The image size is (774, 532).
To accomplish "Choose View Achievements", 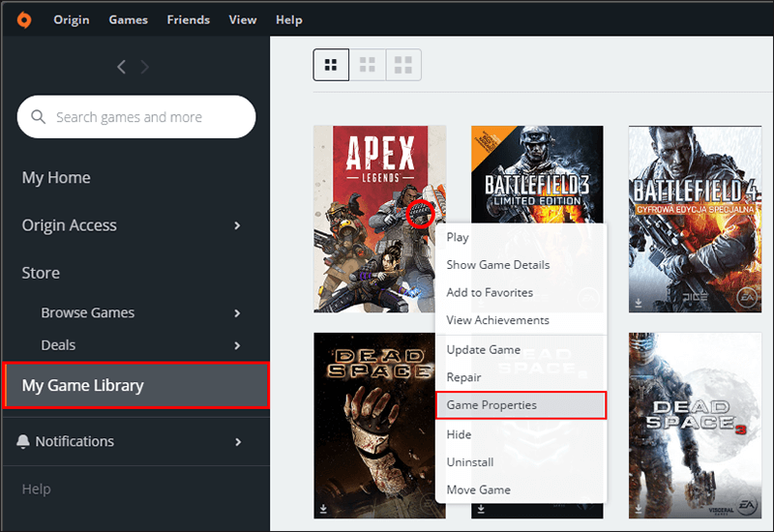I will [521, 320].
